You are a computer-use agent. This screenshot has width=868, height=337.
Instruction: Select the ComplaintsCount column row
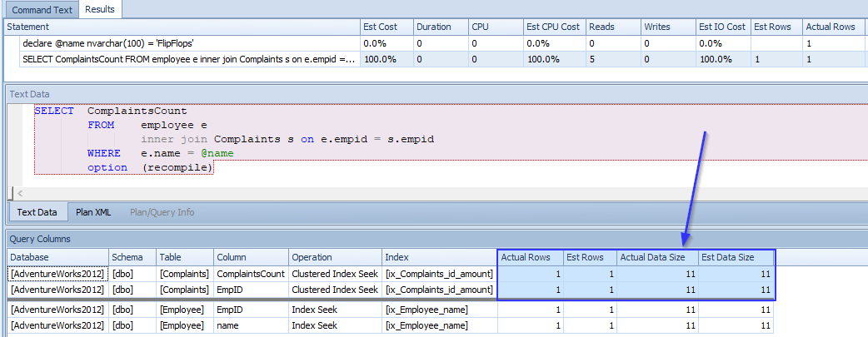[250, 273]
